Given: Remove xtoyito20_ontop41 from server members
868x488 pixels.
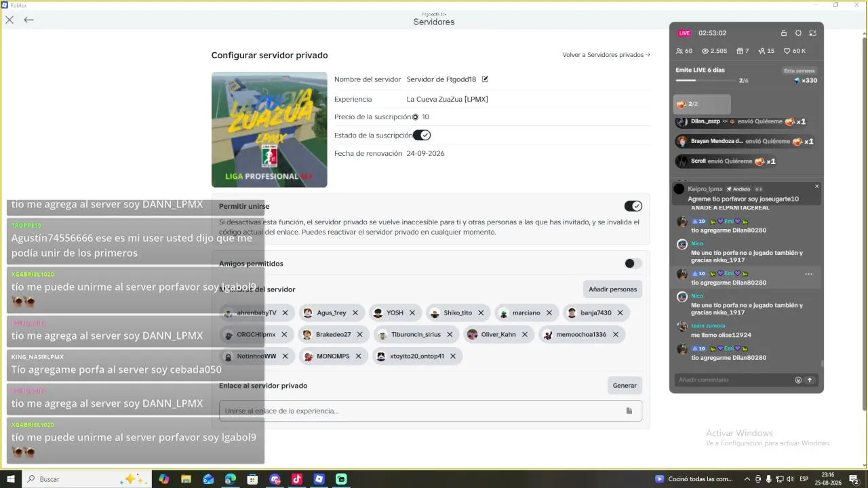Looking at the screenshot, I should pos(452,356).
